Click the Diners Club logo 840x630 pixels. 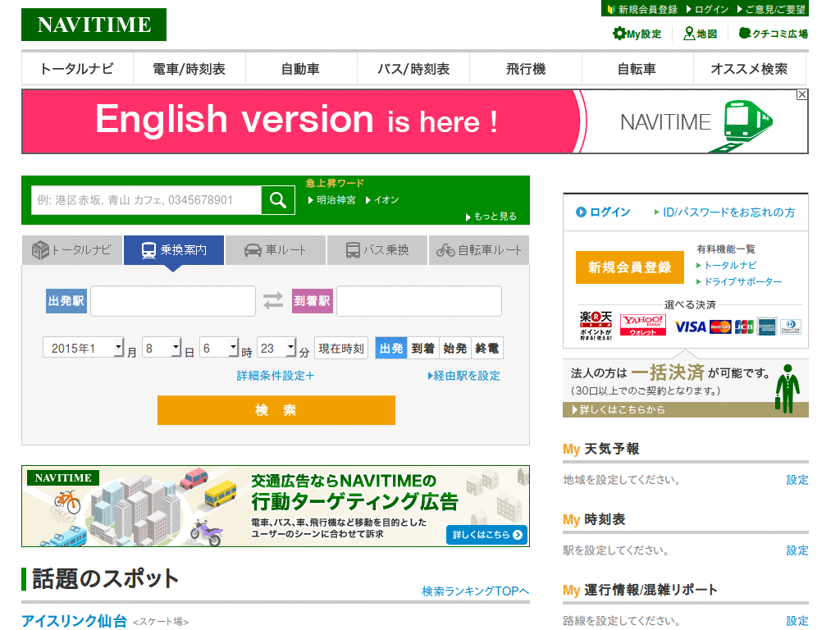pos(790,326)
